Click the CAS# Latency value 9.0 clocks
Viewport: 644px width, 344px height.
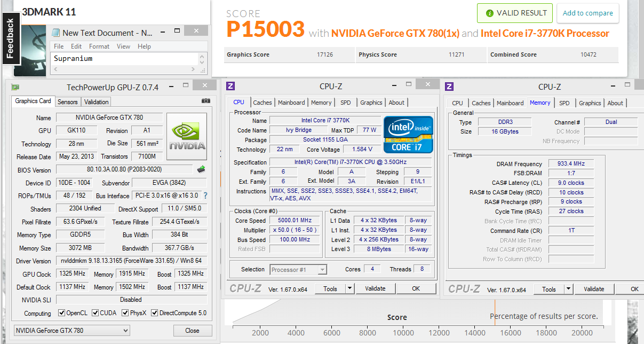[571, 183]
